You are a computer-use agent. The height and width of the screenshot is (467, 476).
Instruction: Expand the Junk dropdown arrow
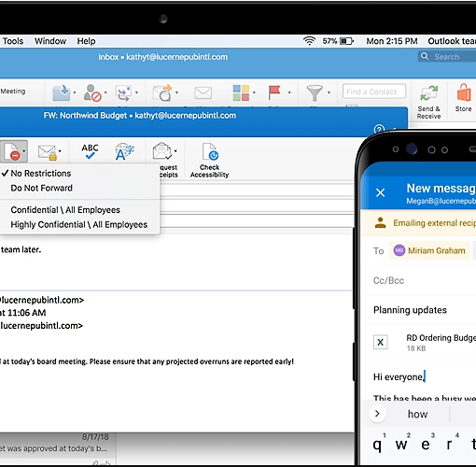105,92
